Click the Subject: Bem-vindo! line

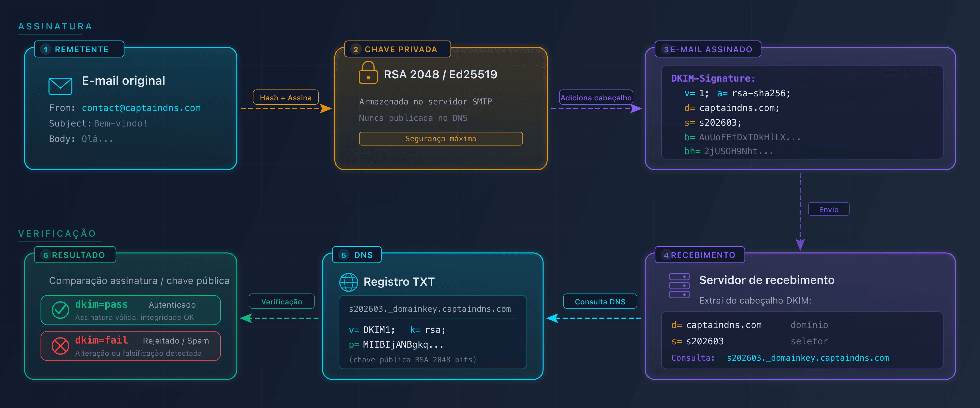point(98,123)
